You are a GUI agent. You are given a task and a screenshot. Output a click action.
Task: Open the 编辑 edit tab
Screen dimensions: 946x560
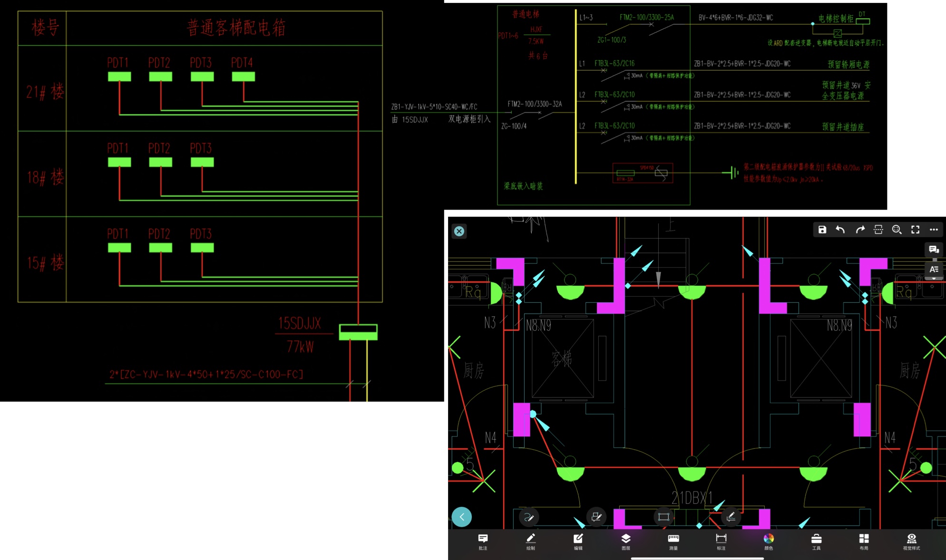click(x=578, y=541)
